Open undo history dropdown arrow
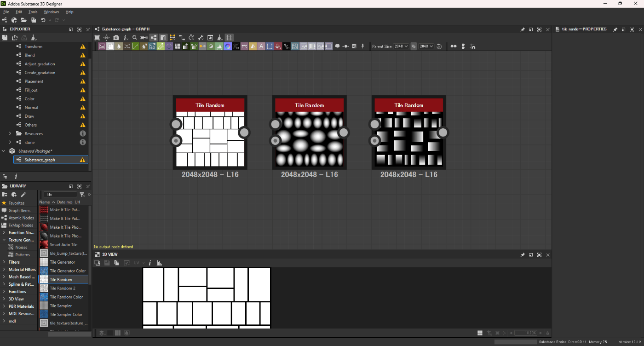Screen dimensions: 644x346 49,20
